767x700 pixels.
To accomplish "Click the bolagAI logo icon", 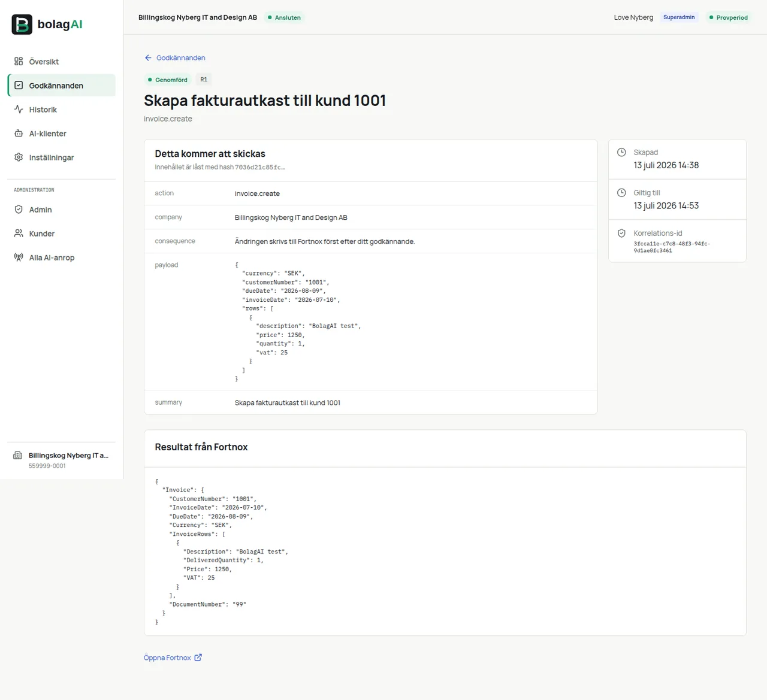I will click(22, 25).
